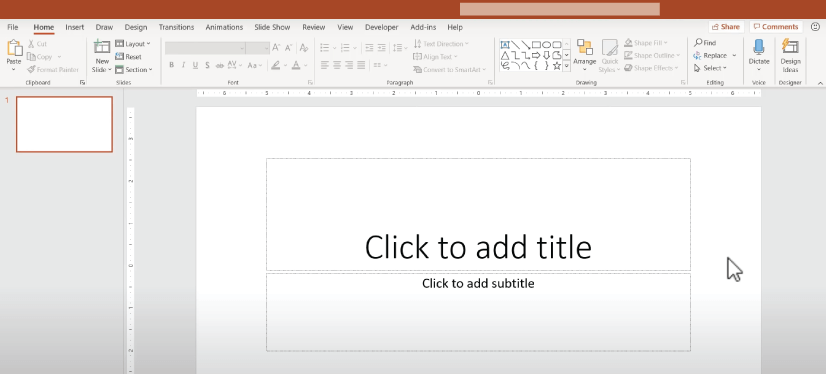826x374 pixels.
Task: Open the text highlight color picker
Action: click(278, 65)
